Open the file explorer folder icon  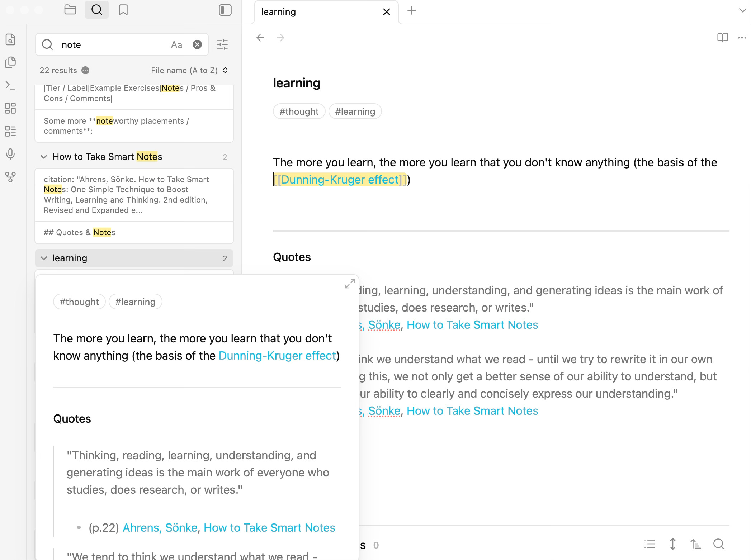click(70, 10)
